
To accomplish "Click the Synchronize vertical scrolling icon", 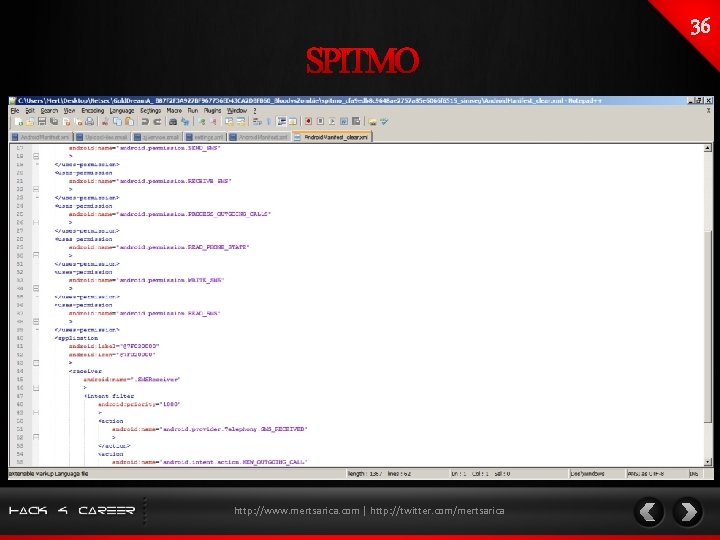I will click(x=229, y=122).
